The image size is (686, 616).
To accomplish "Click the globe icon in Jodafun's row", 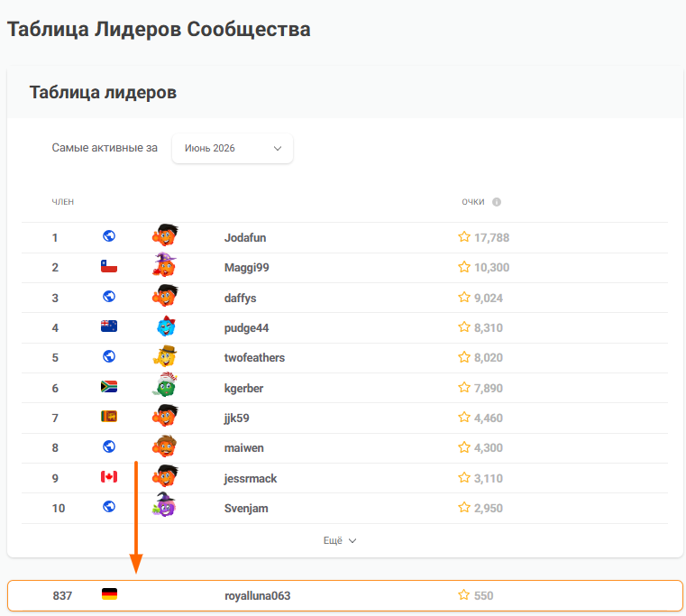I will click(109, 236).
